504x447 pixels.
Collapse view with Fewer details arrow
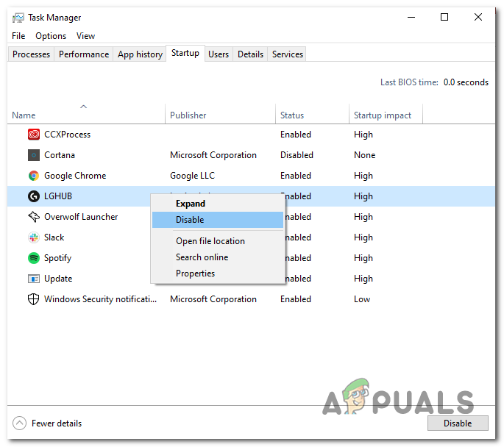pyautogui.click(x=19, y=423)
